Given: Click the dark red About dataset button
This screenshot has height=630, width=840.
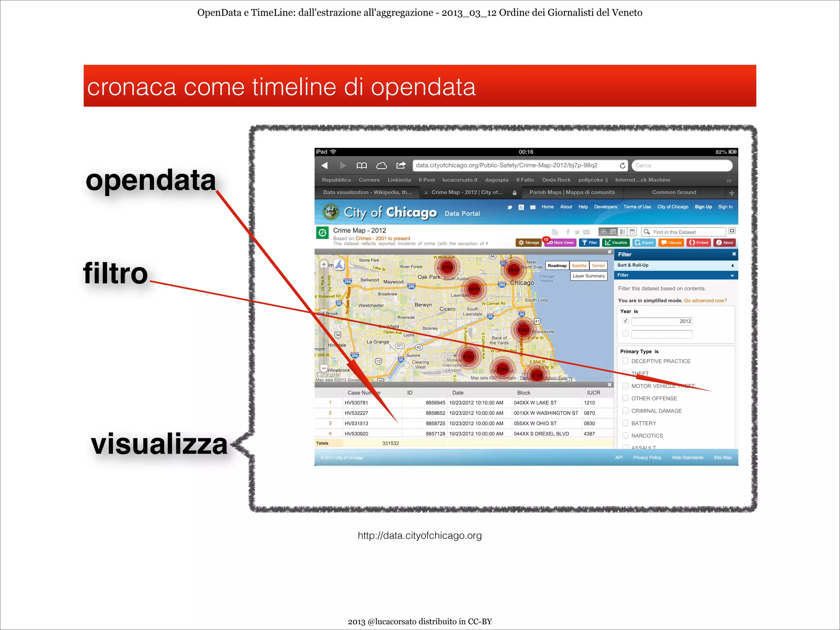Looking at the screenshot, I should 725,243.
